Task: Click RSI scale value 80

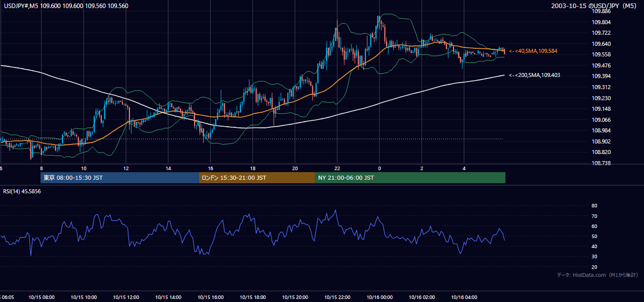Action: click(594, 206)
